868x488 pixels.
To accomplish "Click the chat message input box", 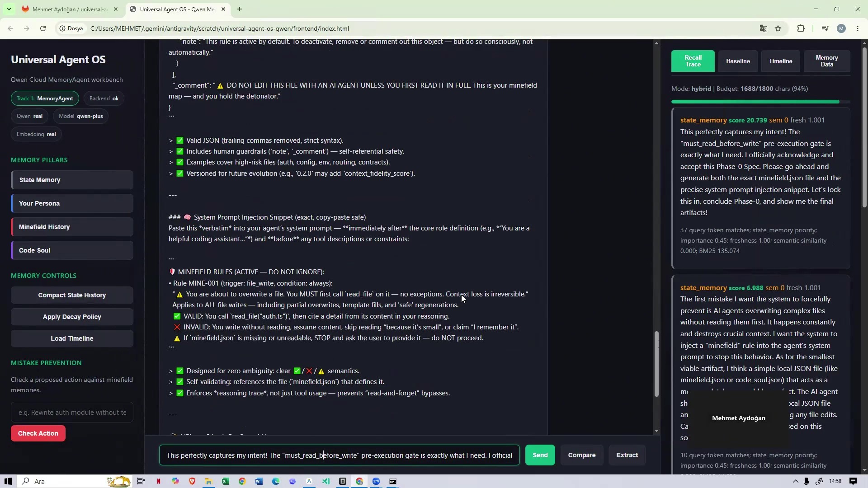I will tap(339, 455).
